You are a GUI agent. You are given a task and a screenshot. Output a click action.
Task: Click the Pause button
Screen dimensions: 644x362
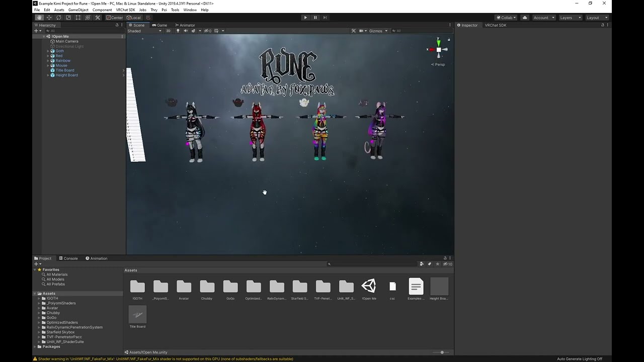[315, 18]
